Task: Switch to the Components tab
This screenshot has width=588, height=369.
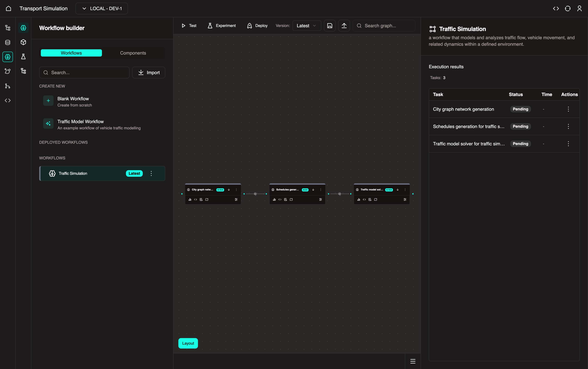Action: (x=133, y=53)
